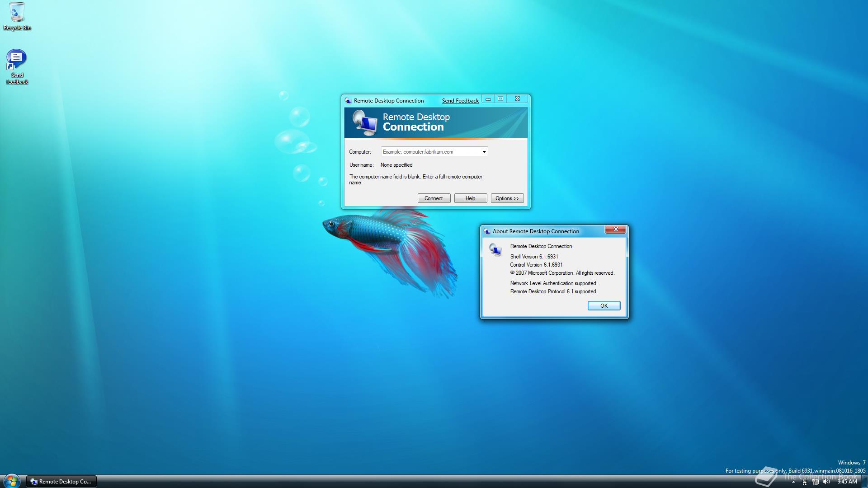Image resolution: width=868 pixels, height=488 pixels.
Task: Open the volume speaker tray icon
Action: [826, 482]
